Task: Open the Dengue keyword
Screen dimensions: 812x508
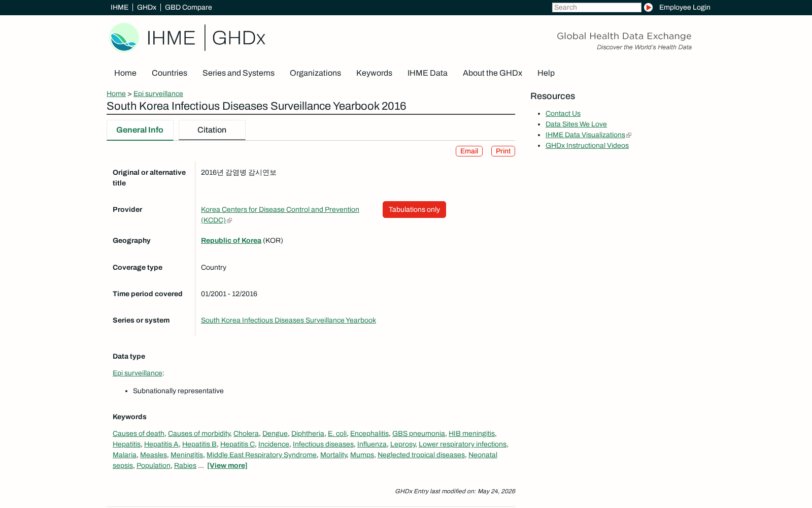Action: pyautogui.click(x=275, y=433)
